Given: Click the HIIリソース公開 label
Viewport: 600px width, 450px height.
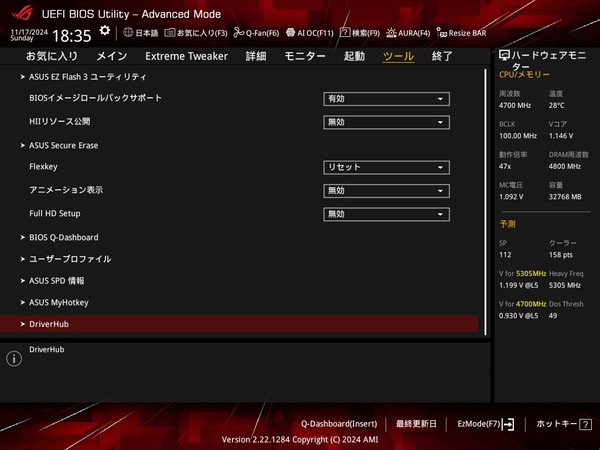Looking at the screenshot, I should pyautogui.click(x=60, y=122).
